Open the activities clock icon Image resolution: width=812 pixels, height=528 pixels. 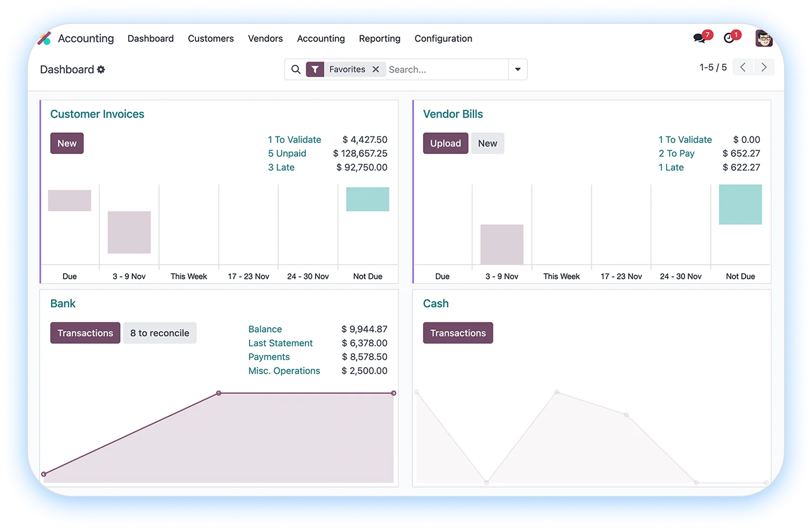click(729, 38)
